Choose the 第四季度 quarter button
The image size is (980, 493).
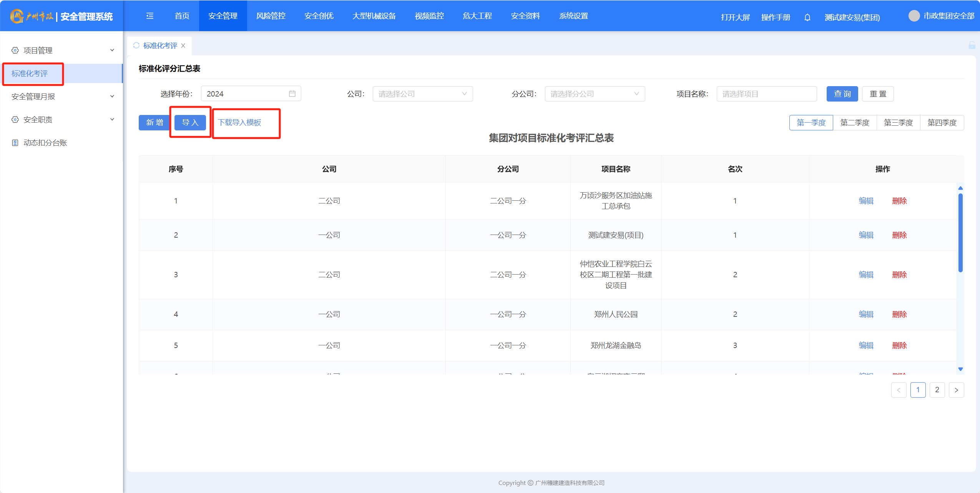942,123
